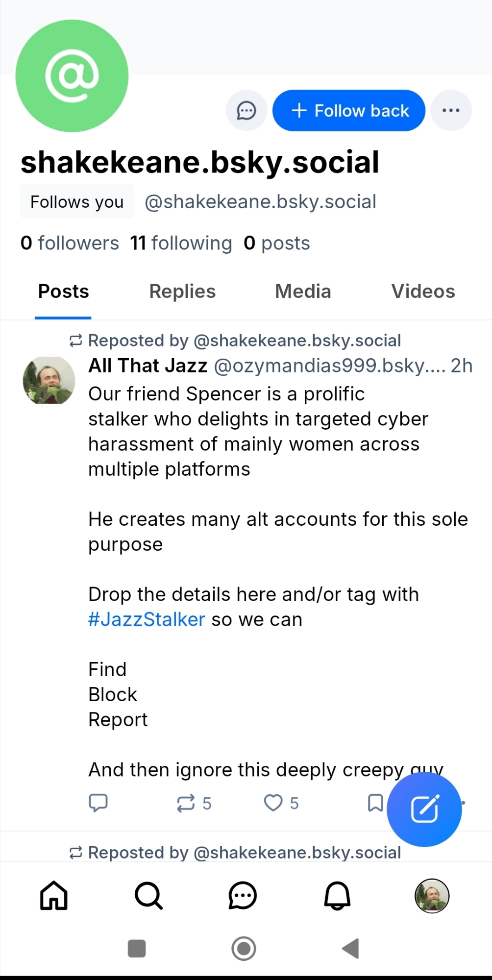The height and width of the screenshot is (980, 492).
Task: Open Chats from bottom navigation
Action: click(243, 896)
